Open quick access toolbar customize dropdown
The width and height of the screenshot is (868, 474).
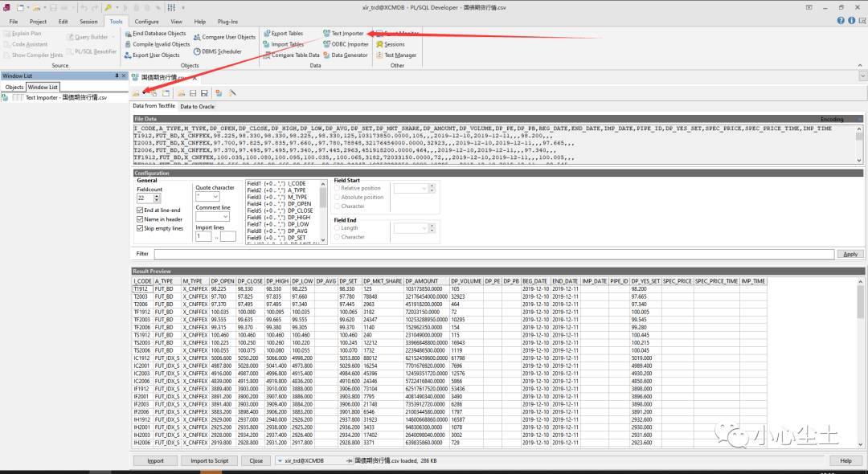point(183,8)
